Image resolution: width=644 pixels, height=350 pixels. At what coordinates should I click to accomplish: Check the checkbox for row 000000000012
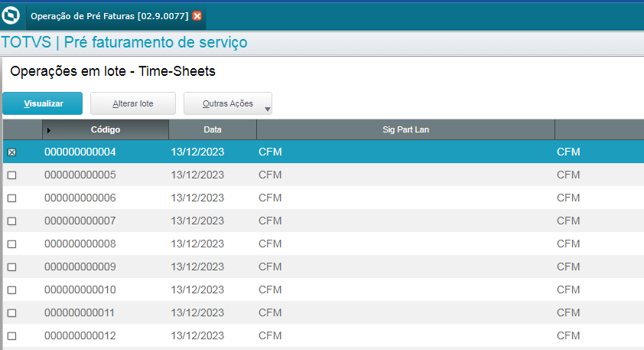tap(12, 336)
